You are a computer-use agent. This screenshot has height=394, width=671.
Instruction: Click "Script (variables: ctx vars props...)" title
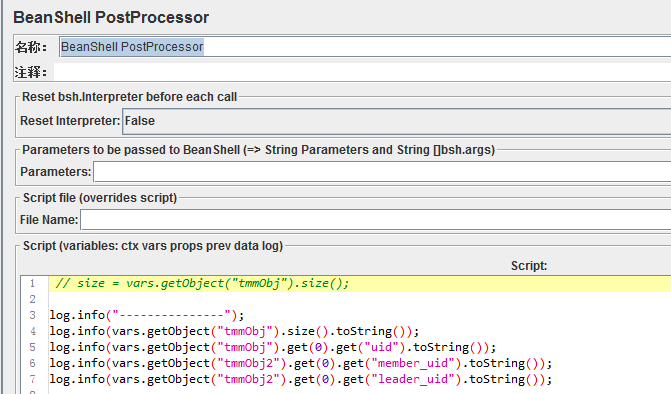pyautogui.click(x=153, y=246)
